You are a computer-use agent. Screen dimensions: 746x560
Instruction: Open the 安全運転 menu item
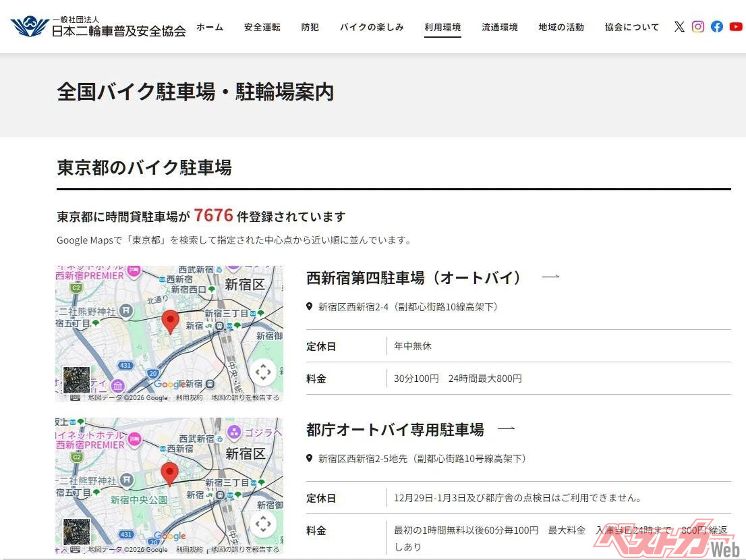click(x=262, y=28)
